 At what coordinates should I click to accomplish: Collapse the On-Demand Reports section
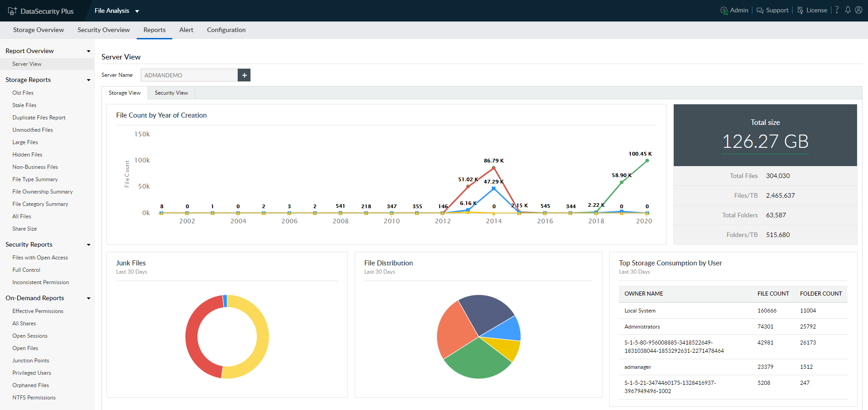(89, 298)
